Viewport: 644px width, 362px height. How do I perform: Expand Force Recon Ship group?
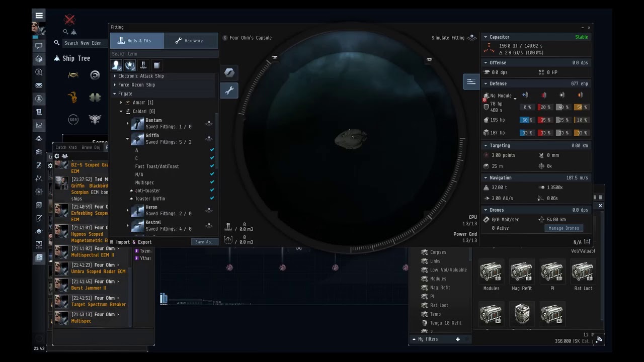(x=115, y=85)
